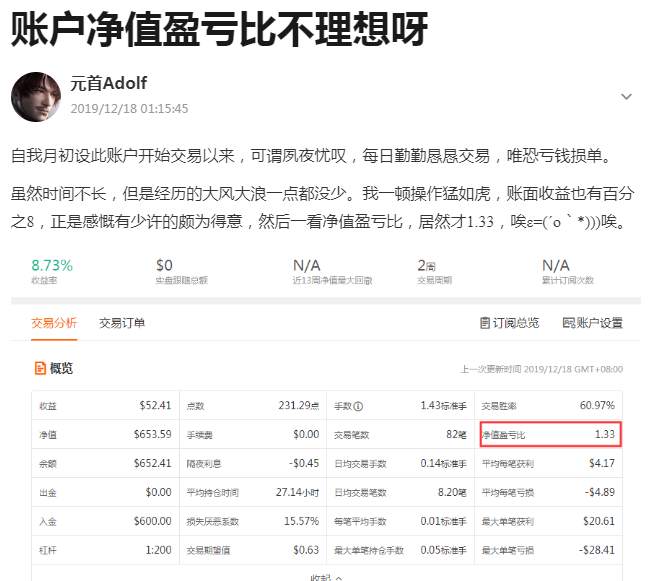Click the 最大单笔获利 value $20.61
661x581 pixels.
[599, 521]
